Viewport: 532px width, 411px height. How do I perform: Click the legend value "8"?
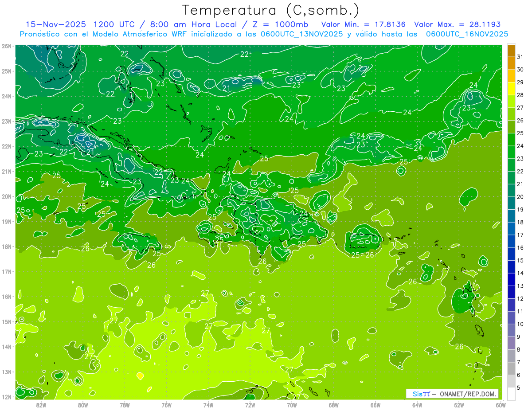(x=519, y=349)
